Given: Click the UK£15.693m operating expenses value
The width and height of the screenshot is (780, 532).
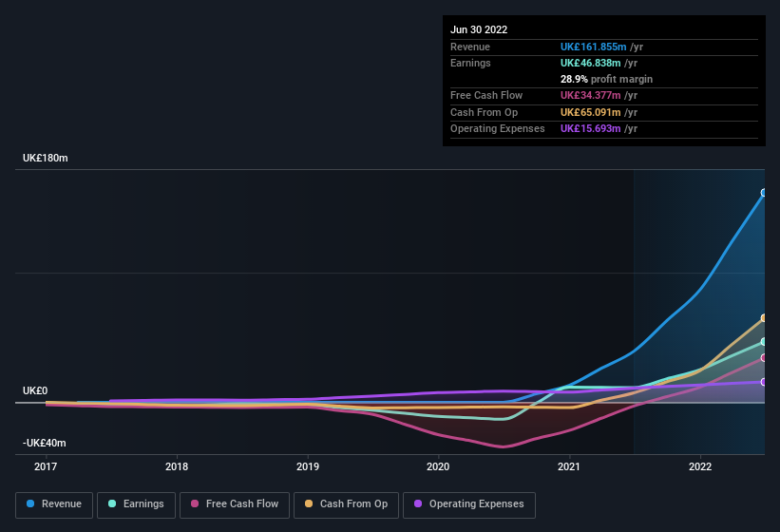Looking at the screenshot, I should pos(591,129).
